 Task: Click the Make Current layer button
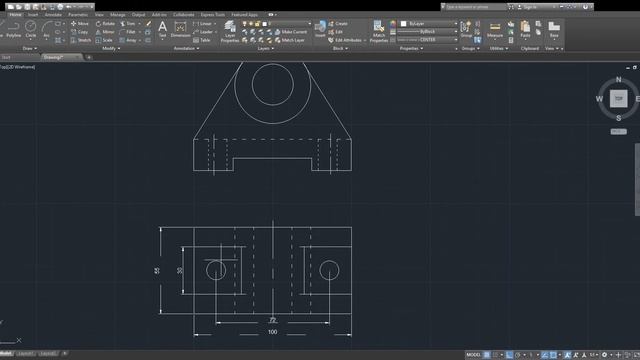[291, 32]
